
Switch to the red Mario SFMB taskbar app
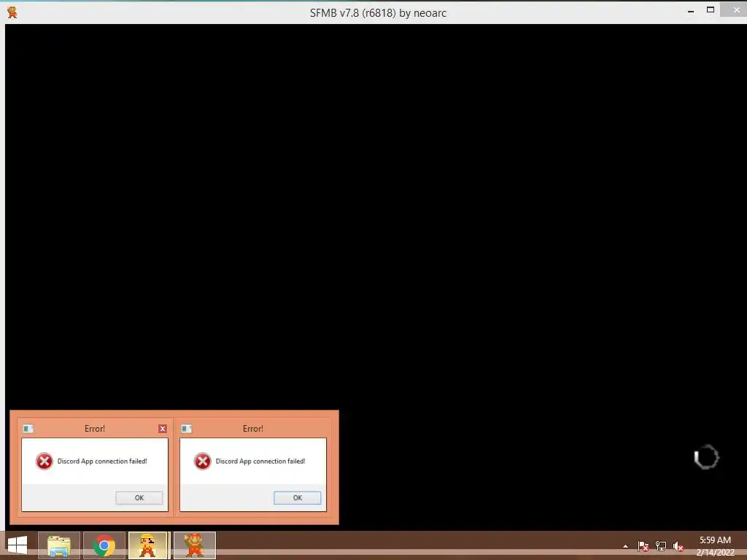tap(194, 545)
